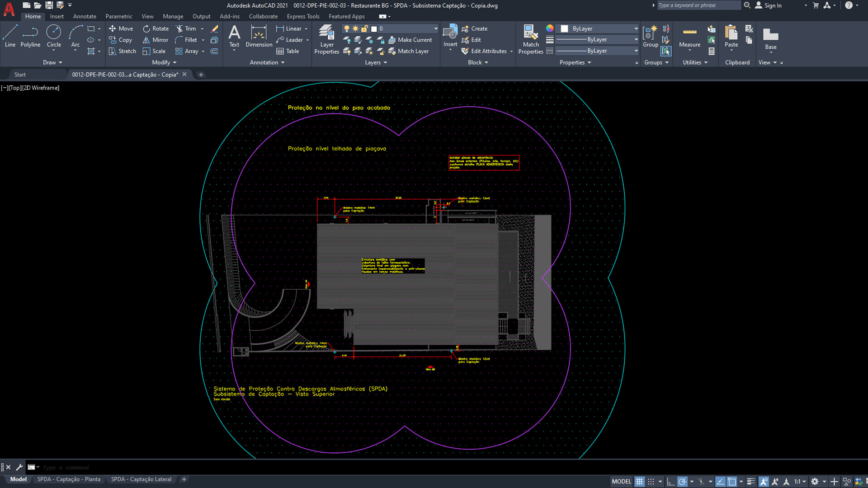
Task: Open Layer Properties manager
Action: pyautogui.click(x=326, y=40)
